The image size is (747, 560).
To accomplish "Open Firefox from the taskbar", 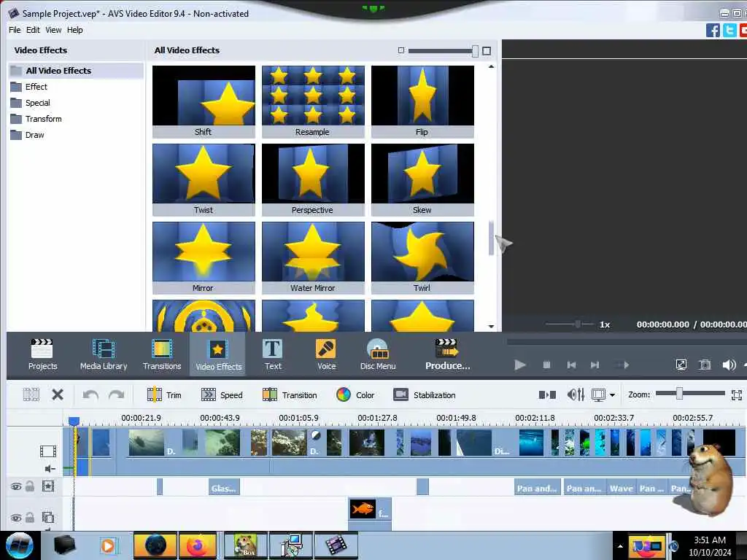I will tap(198, 545).
